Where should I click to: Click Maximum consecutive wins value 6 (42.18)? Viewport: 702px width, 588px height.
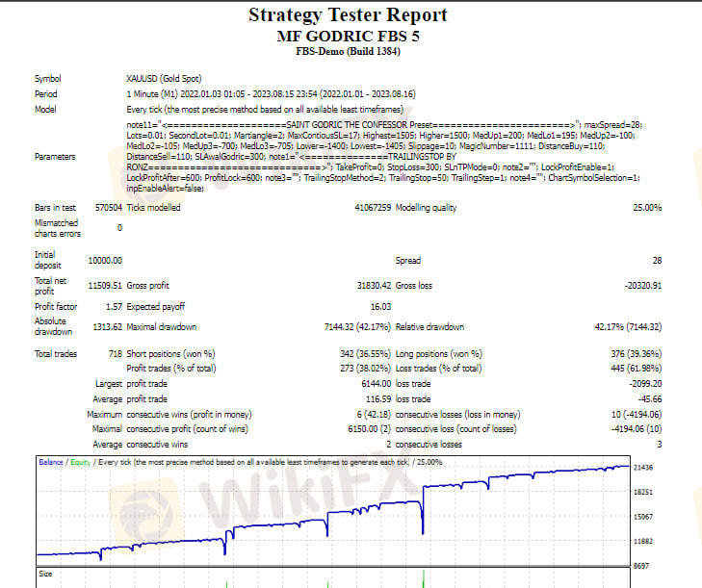(x=374, y=415)
